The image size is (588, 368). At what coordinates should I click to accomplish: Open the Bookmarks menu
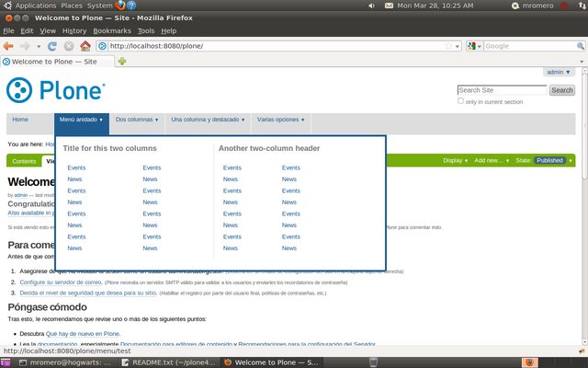pos(112,30)
